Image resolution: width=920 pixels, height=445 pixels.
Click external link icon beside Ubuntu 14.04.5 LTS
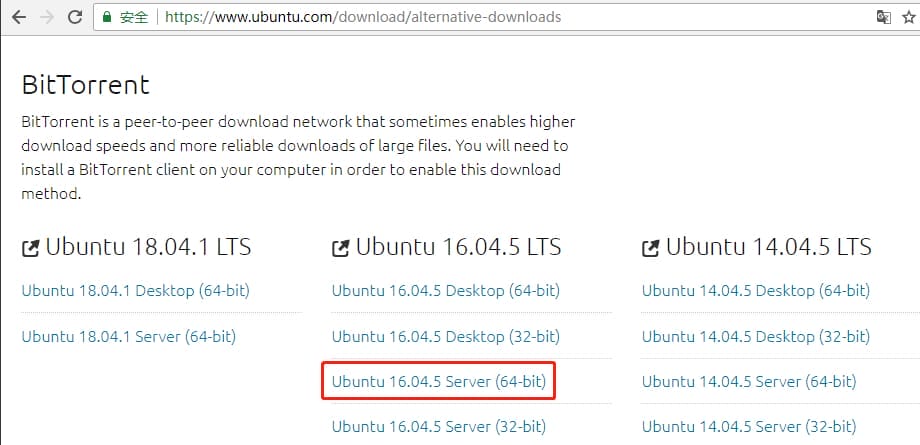pyautogui.click(x=651, y=247)
